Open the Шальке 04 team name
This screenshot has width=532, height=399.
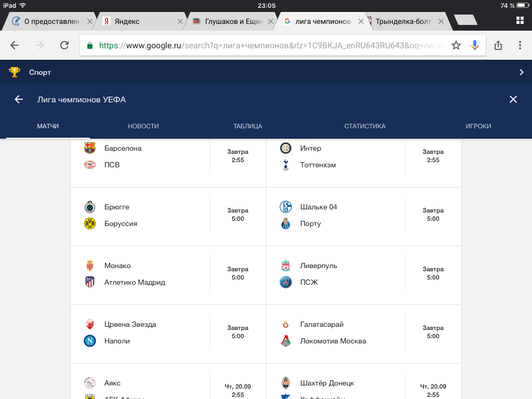click(318, 207)
